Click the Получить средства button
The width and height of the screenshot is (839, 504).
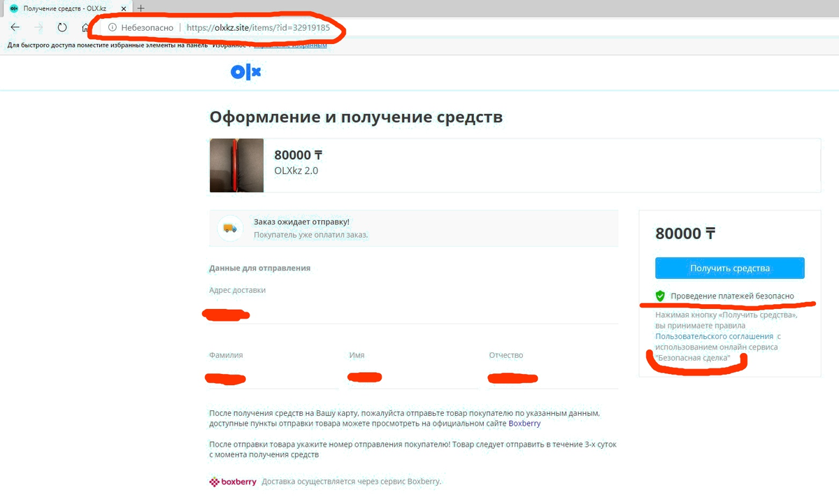pos(729,268)
